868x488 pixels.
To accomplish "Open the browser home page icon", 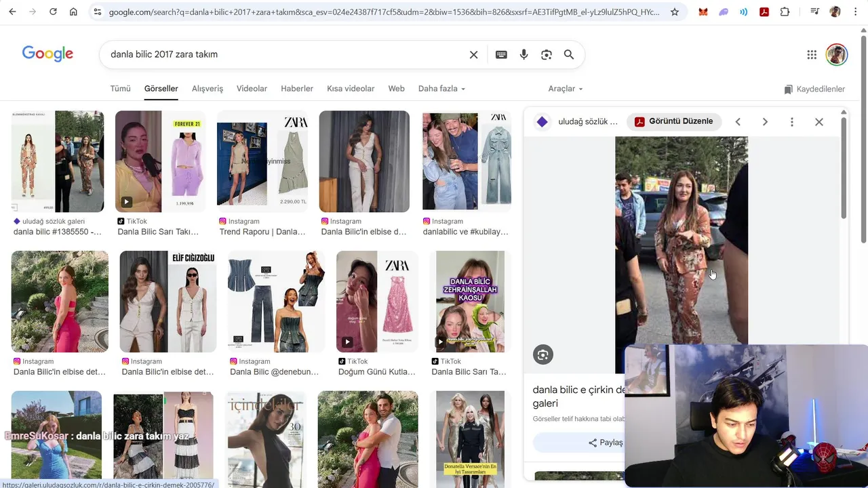I will 73,12.
